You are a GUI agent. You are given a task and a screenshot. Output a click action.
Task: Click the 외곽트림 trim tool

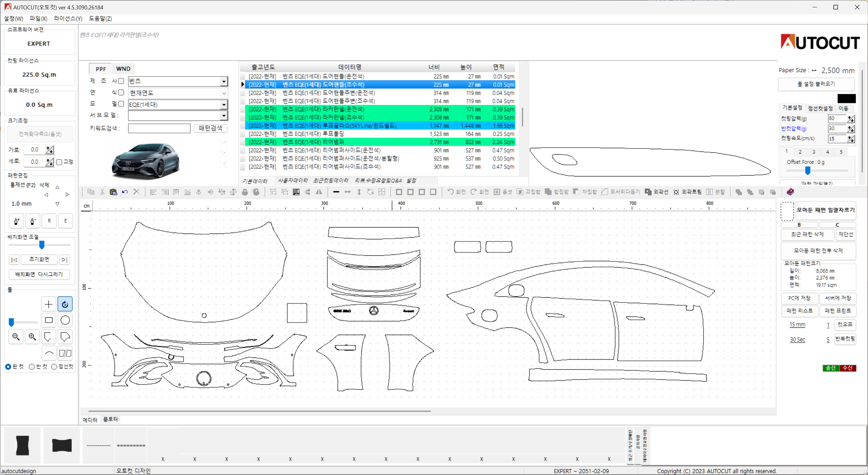tap(687, 192)
